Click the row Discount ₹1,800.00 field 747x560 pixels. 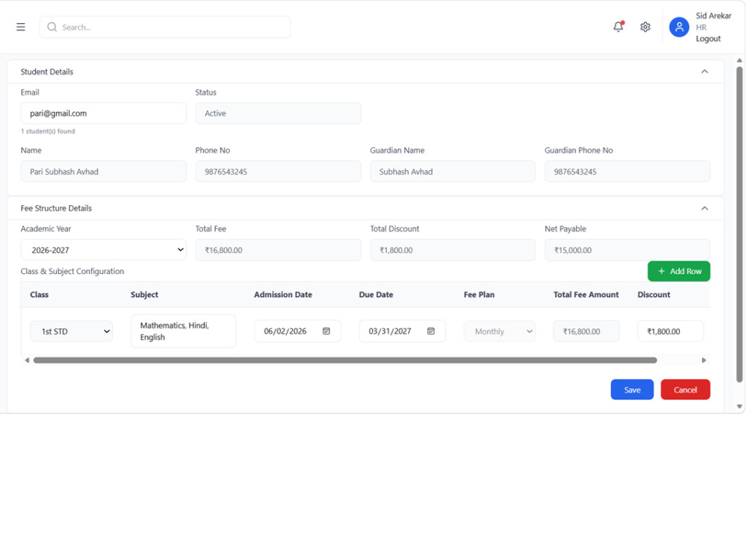click(x=671, y=332)
